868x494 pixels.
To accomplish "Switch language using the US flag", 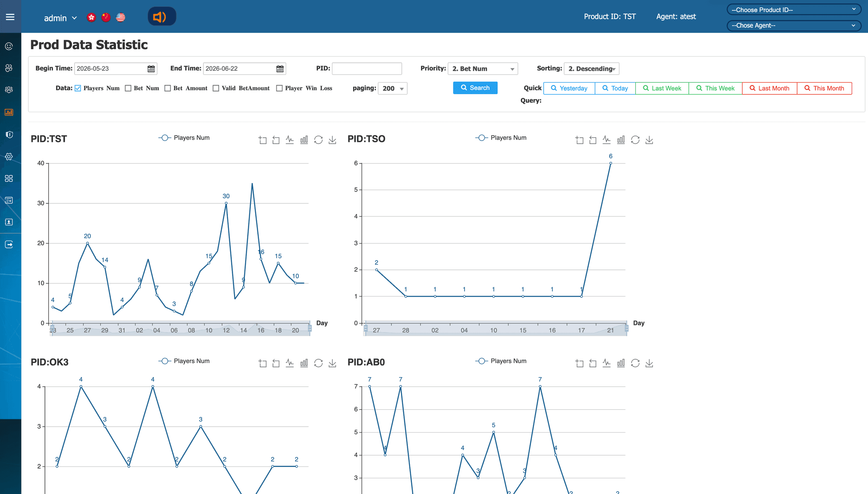I will coord(121,17).
